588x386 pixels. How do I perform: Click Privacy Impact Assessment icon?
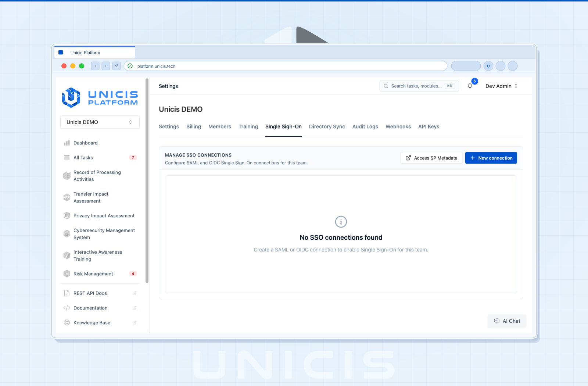pos(67,216)
